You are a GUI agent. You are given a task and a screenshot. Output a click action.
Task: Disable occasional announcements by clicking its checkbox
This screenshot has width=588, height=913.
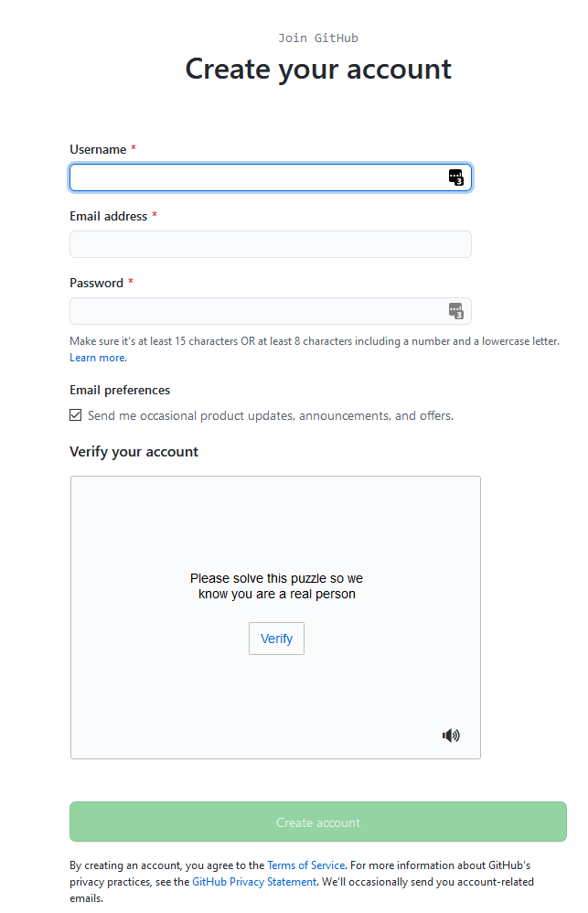point(75,414)
